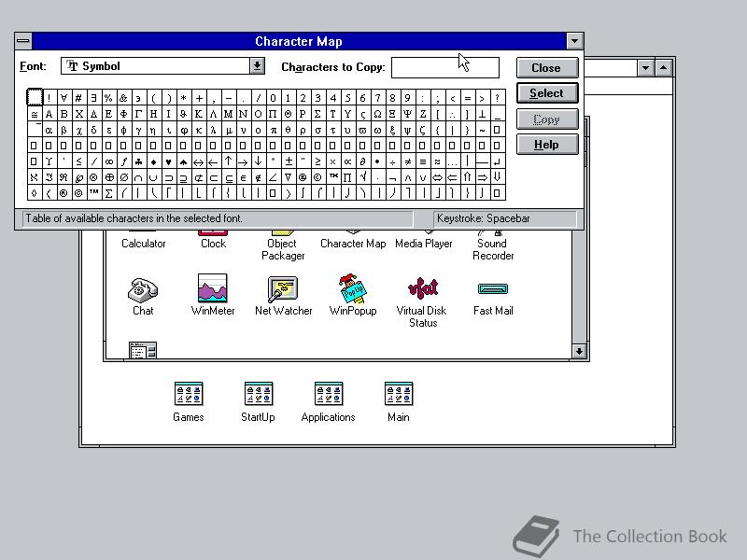Viewport: 747px width, 560px height.
Task: Pick the empty set symbol
Action: (x=124, y=177)
